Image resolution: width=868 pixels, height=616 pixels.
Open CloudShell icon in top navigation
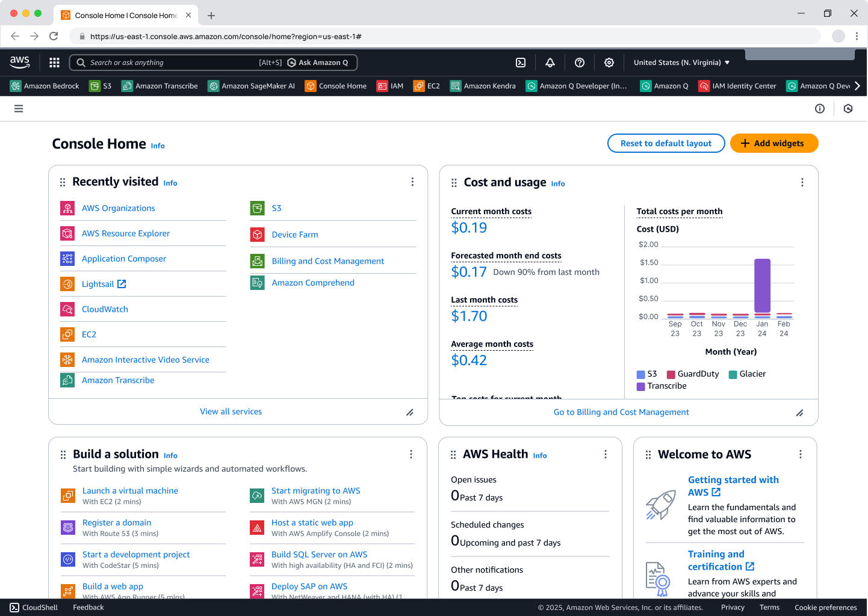point(521,63)
